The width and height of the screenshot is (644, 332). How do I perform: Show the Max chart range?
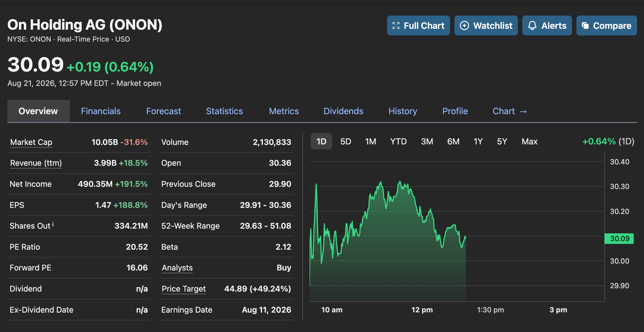tap(529, 142)
